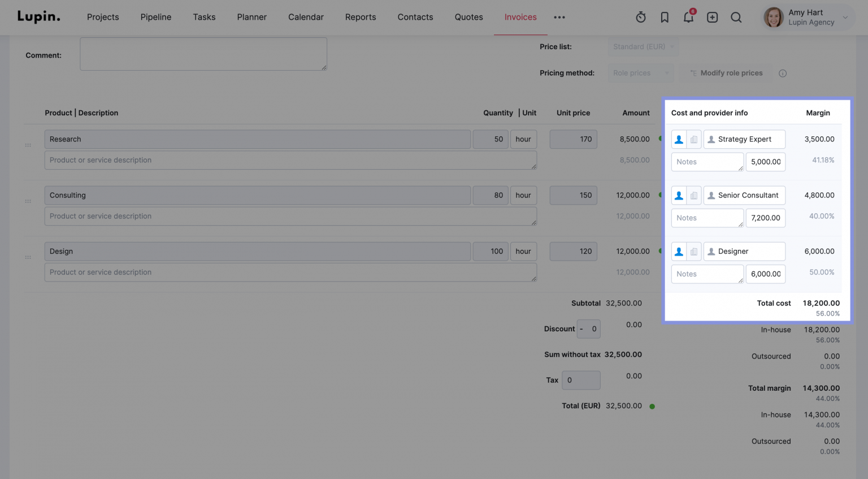Viewport: 868px width, 479px height.
Task: Open the global search icon
Action: tap(736, 17)
